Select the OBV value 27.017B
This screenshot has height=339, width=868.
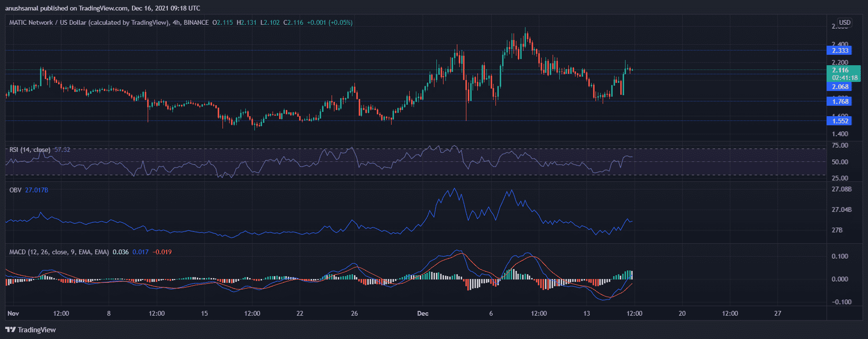click(x=36, y=190)
